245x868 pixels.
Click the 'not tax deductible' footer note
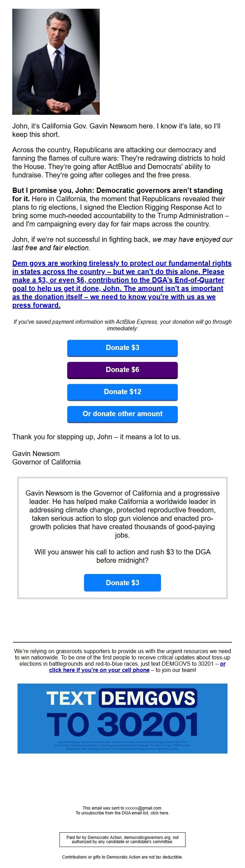[x=122, y=857]
